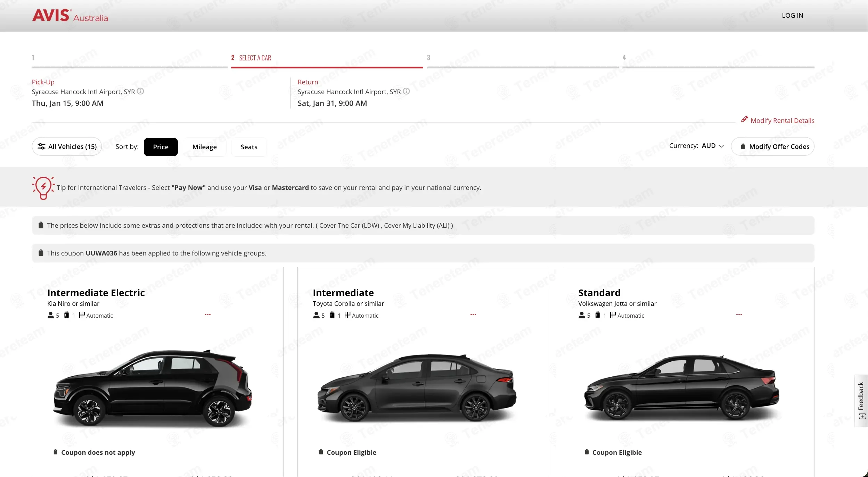Open the Feedback side tab
868x477 pixels.
pos(861,401)
